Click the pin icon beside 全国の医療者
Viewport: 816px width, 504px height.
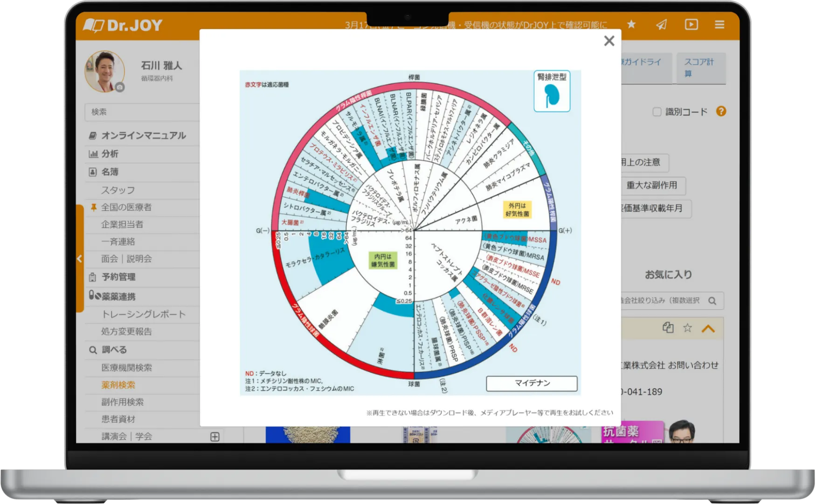93,207
